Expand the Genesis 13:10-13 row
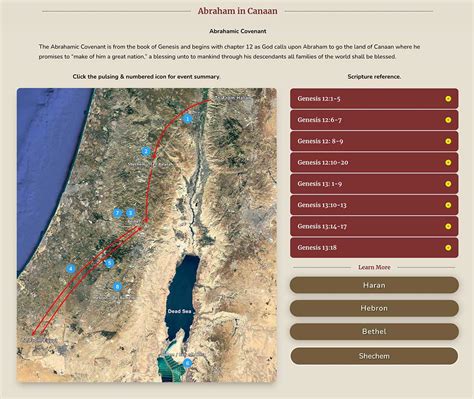The image size is (474, 399). point(374,205)
